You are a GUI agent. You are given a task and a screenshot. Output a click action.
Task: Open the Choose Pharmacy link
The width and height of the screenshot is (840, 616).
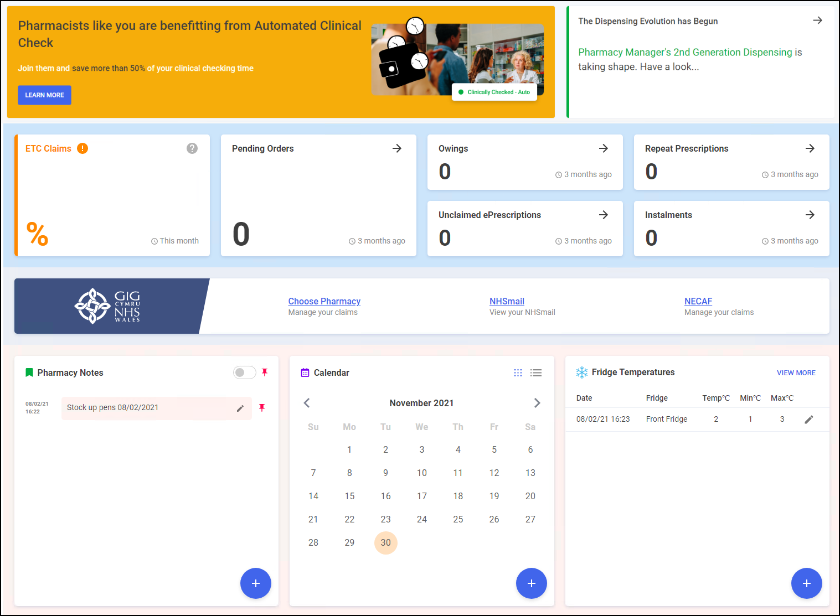point(324,301)
